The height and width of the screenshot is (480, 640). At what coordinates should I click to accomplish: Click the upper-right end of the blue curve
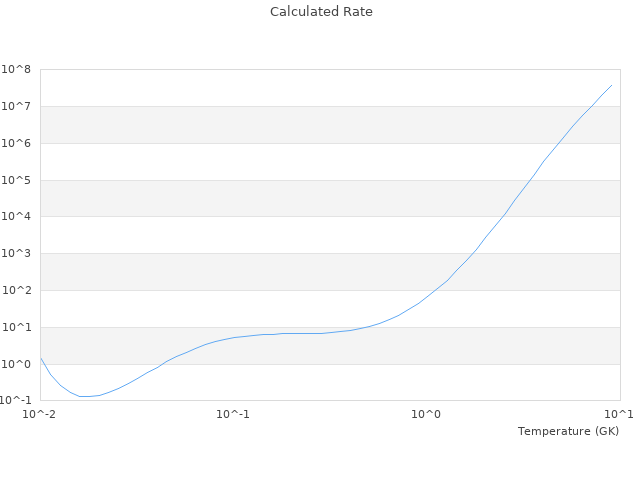pyautogui.click(x=611, y=85)
